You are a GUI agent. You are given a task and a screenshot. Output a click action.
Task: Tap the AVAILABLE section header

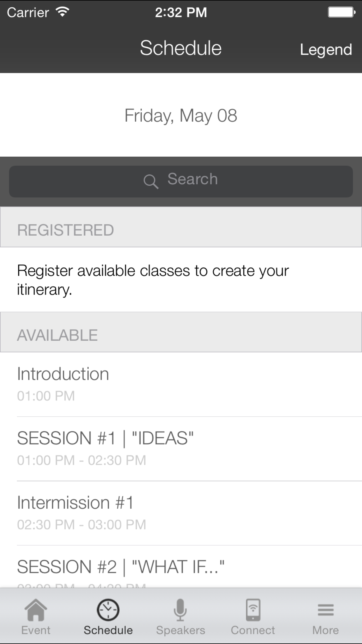181,332
